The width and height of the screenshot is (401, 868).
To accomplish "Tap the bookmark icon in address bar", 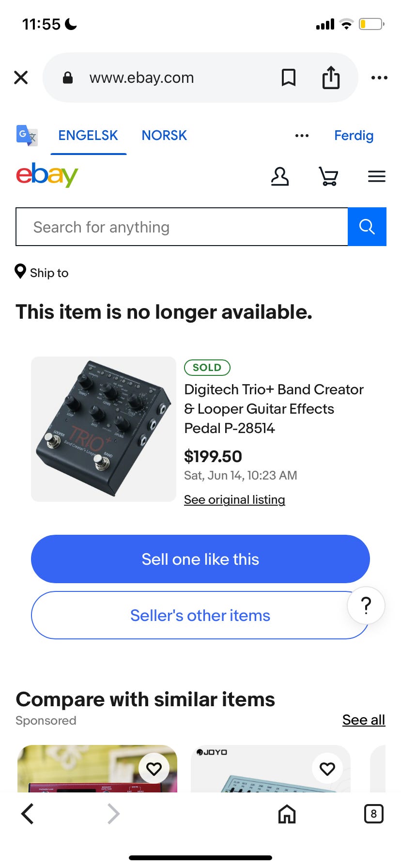I will point(289,77).
